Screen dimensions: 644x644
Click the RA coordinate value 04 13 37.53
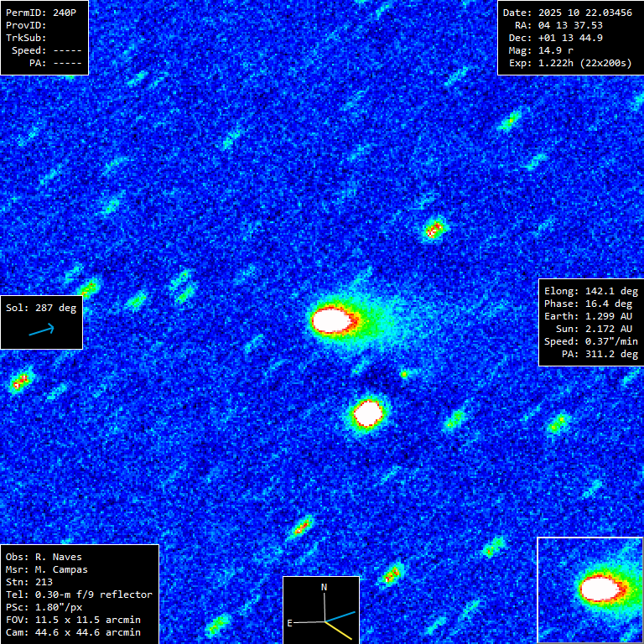pyautogui.click(x=558, y=25)
